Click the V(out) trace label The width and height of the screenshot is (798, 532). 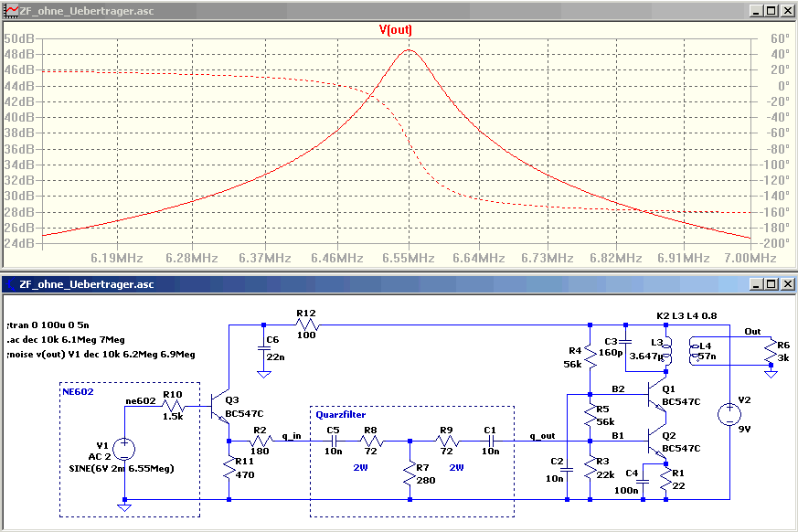pyautogui.click(x=396, y=29)
